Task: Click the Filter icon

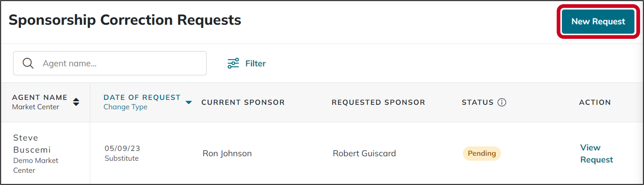Action: (233, 63)
